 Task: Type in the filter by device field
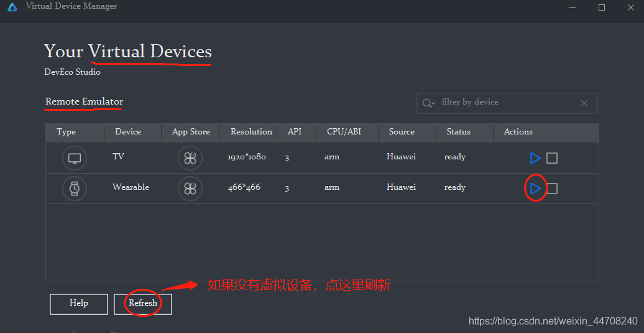[504, 103]
